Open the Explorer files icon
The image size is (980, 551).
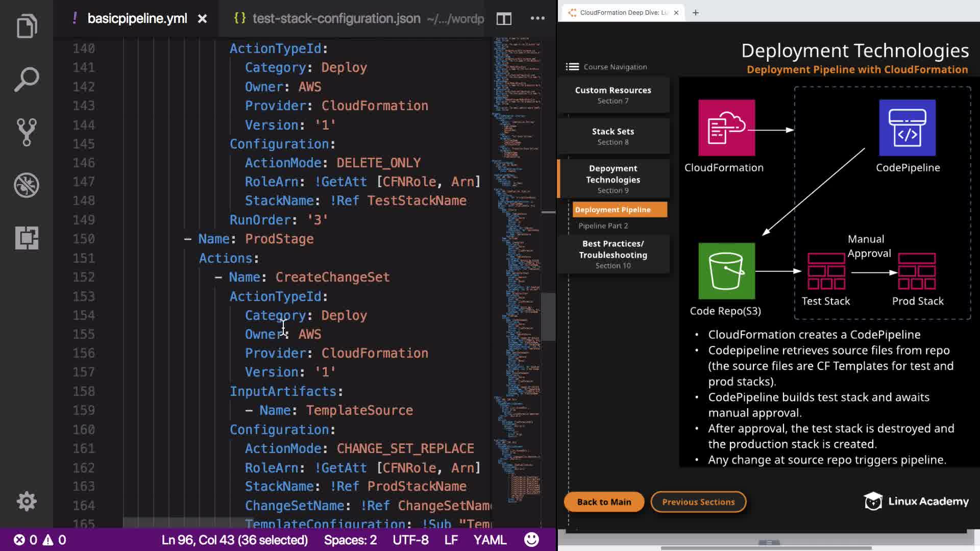pos(27,26)
